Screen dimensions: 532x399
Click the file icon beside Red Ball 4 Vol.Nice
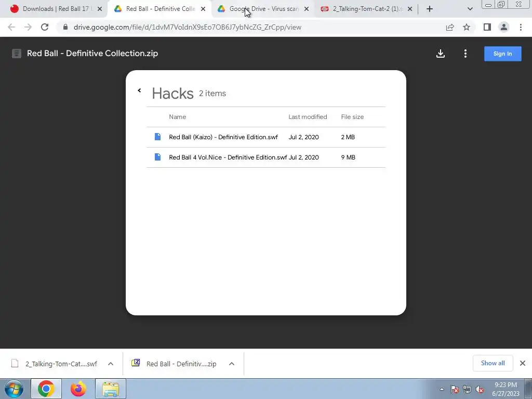157,157
